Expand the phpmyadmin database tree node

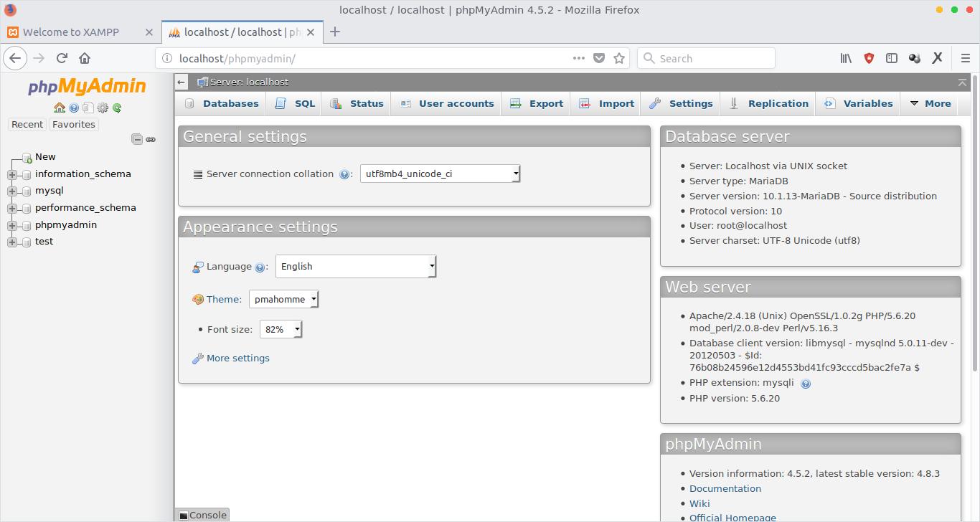pyautogui.click(x=12, y=225)
